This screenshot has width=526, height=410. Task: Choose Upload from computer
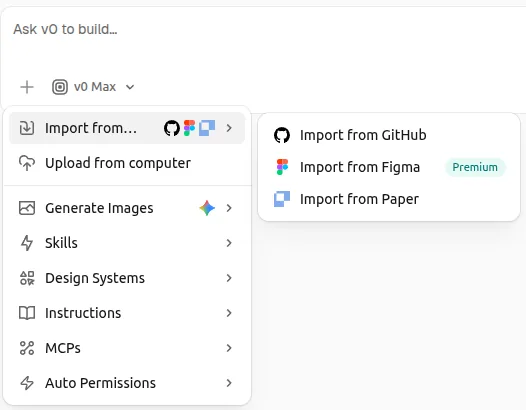tap(127, 163)
